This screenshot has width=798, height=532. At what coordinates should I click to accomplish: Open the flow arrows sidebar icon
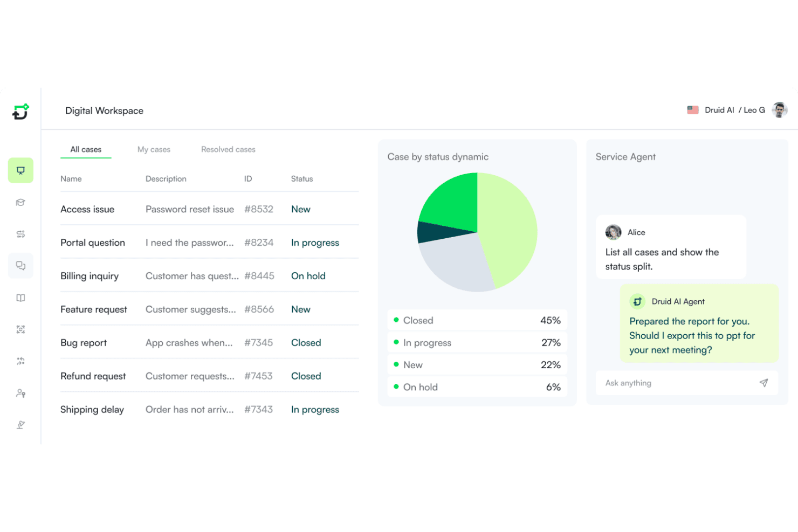point(20,234)
